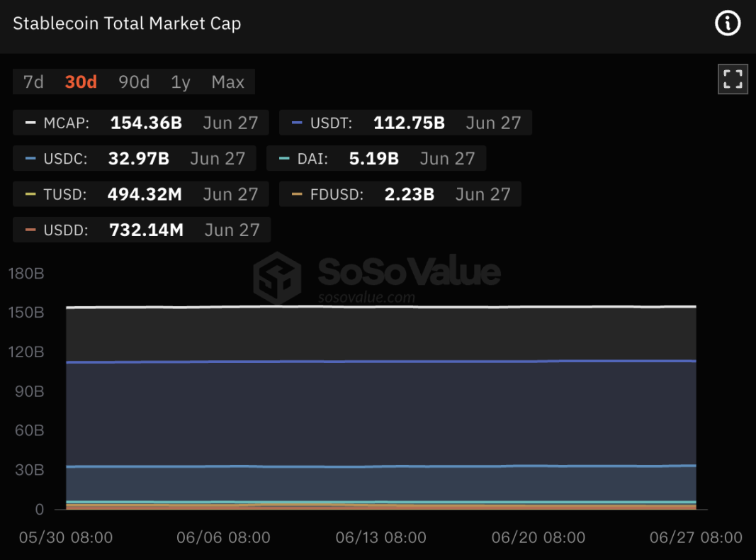Click the sosovalue.com watermark text
The width and height of the screenshot is (756, 560).
(366, 296)
